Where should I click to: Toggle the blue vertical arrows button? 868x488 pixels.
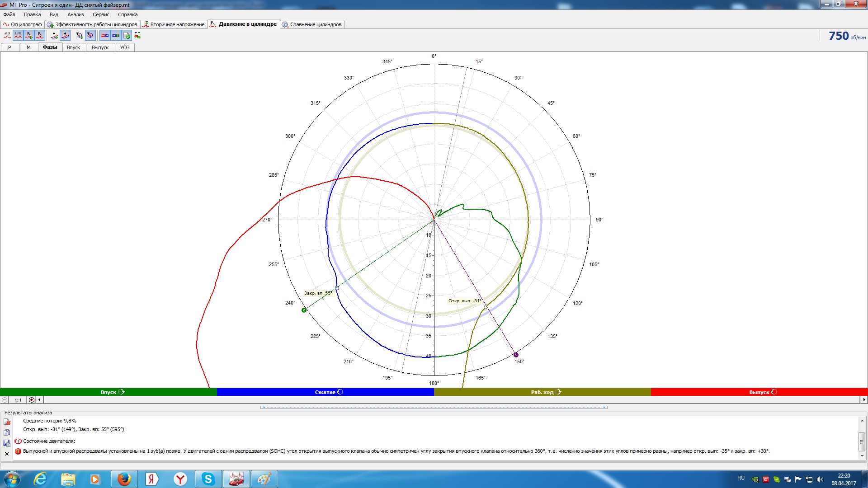click(116, 35)
